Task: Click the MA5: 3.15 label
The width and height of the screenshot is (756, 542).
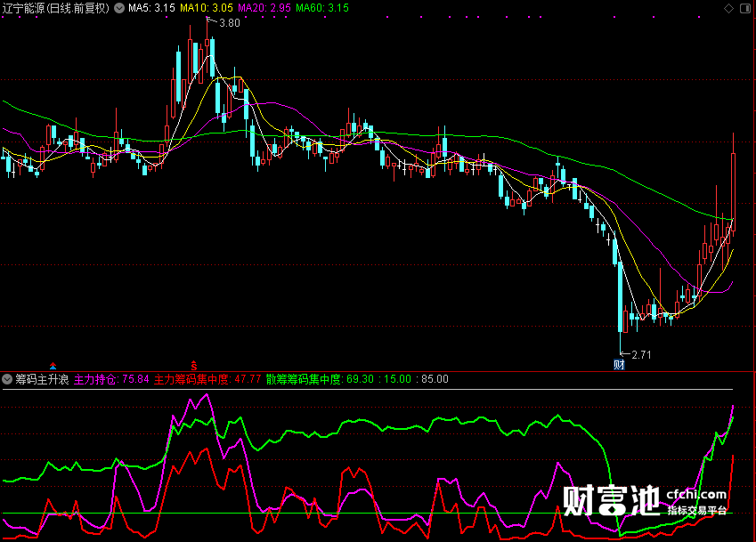Action: coord(151,8)
